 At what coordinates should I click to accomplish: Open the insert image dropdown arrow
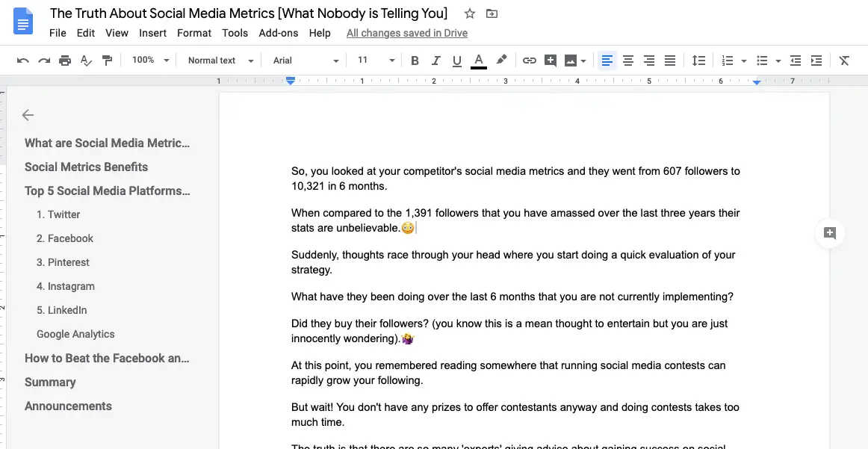click(583, 61)
